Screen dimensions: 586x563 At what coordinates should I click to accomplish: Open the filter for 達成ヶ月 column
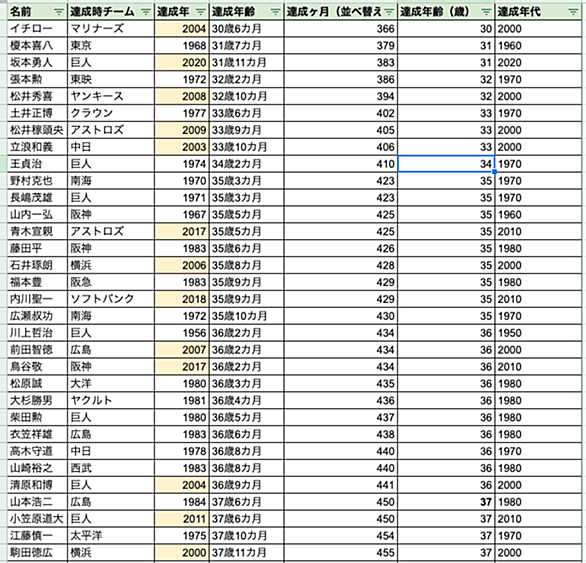pos(389,12)
